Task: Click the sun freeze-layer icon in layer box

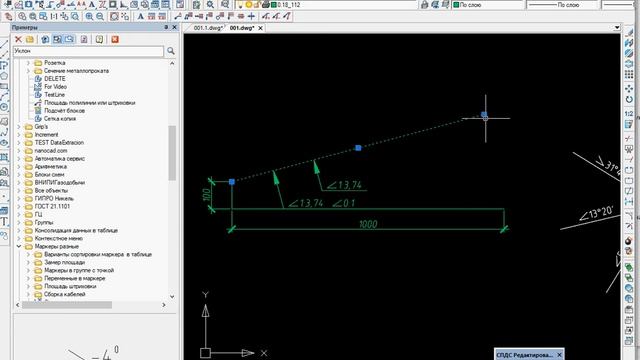Action: coord(248,5)
